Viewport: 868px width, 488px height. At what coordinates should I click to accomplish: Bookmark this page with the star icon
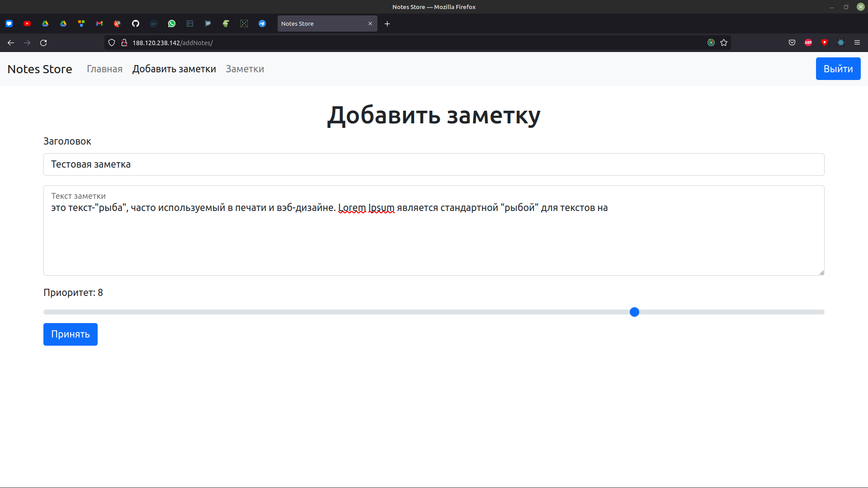tap(724, 42)
